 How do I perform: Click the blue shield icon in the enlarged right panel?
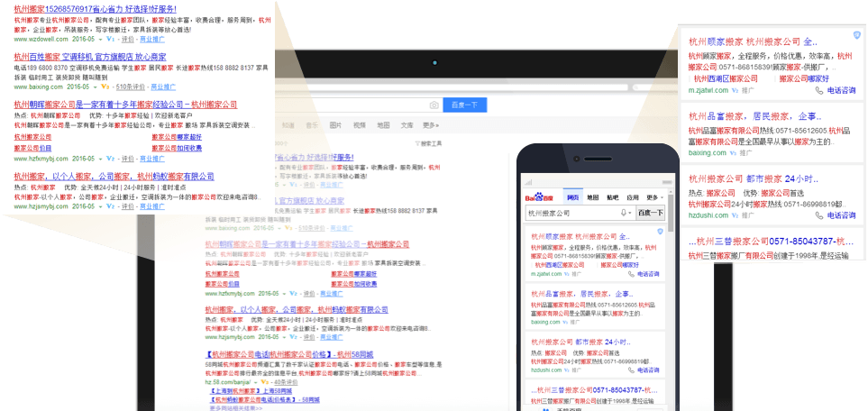(x=857, y=35)
